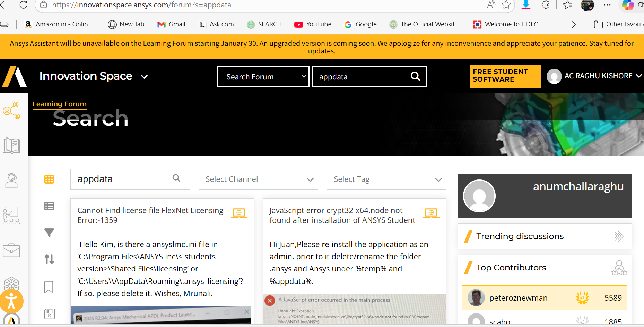Viewport: 644px width, 327px height.
Task: Click the sort arrows icon
Action: click(x=49, y=259)
